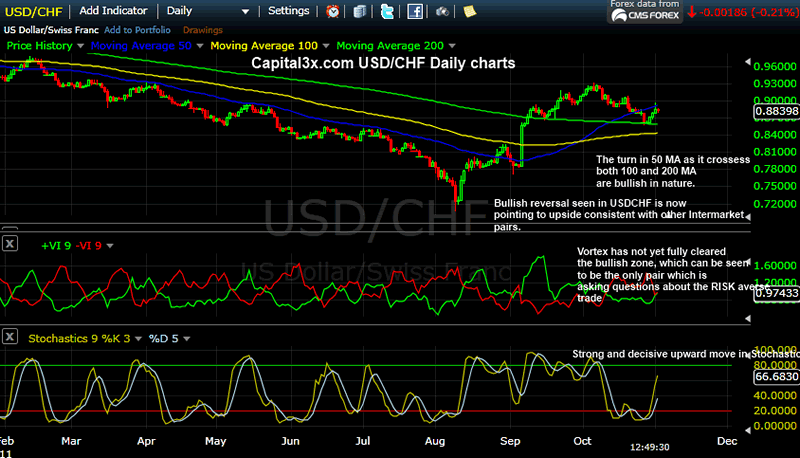Expand the Price History dropdown

[x=81, y=46]
